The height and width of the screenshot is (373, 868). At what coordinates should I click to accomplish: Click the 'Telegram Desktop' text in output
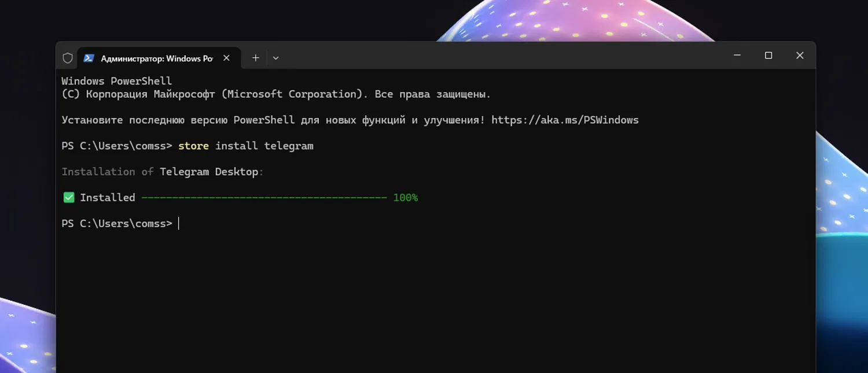208,172
